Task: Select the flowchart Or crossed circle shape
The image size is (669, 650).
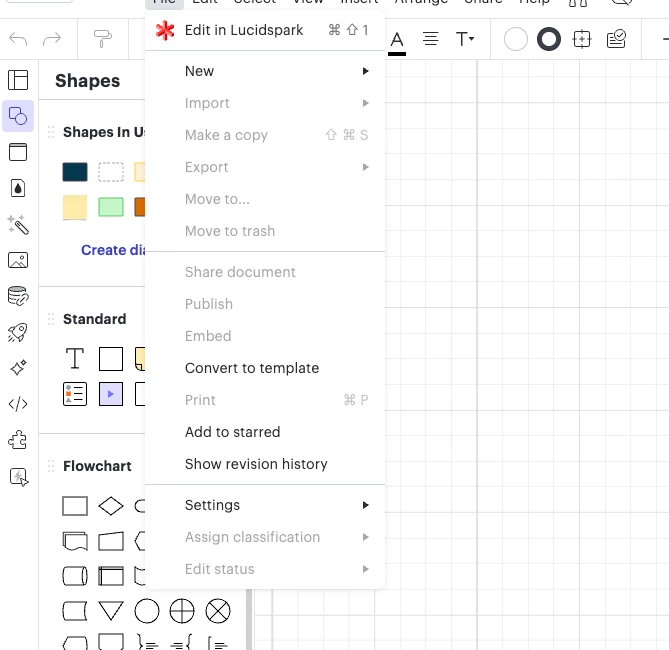Action: (182, 611)
